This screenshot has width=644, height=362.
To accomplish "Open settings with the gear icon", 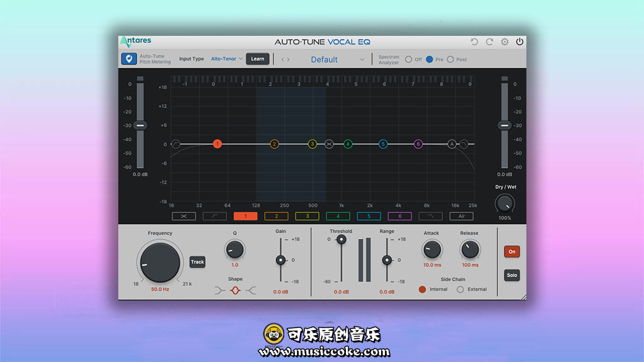I will [505, 42].
